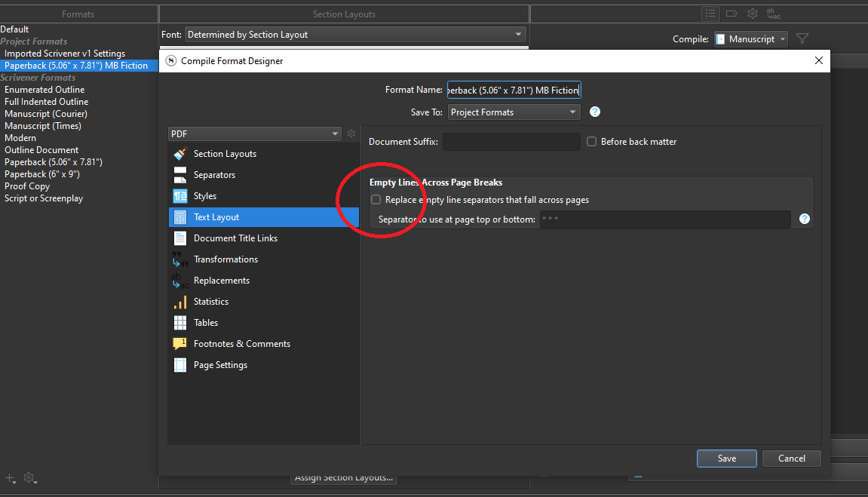Click help icon beside separator field
The width and height of the screenshot is (868, 497).
point(805,219)
